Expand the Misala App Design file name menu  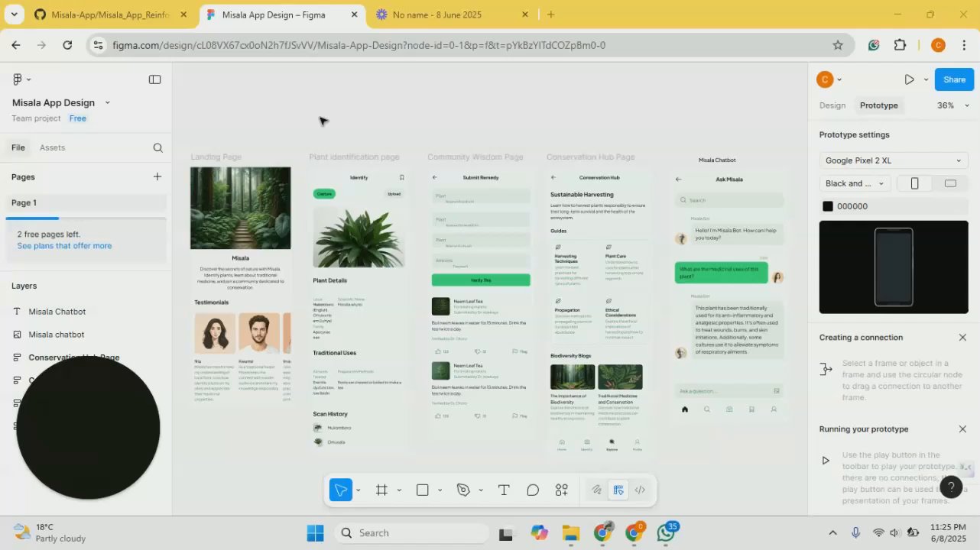click(x=107, y=102)
